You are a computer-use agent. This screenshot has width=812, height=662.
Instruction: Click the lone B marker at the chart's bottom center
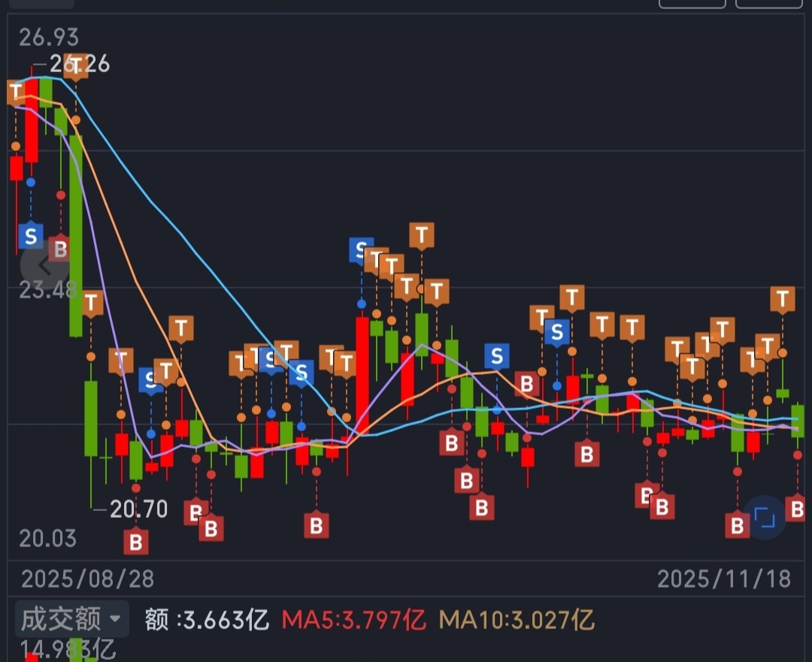pyautogui.click(x=316, y=525)
